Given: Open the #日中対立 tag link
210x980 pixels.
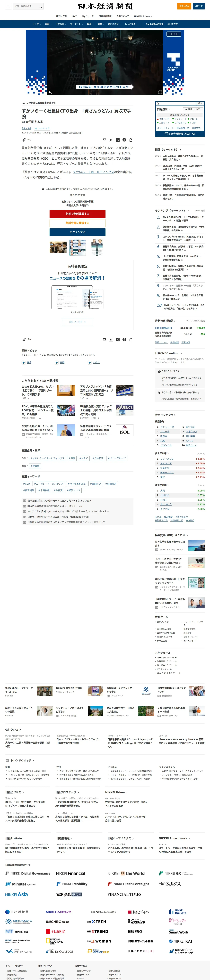Looking at the screenshot, I should click(x=173, y=24).
